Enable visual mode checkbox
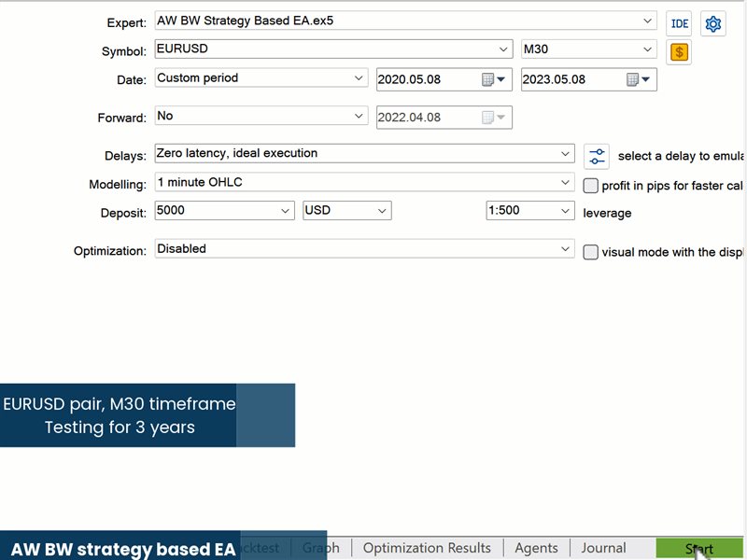Image resolution: width=747 pixels, height=560 pixels. point(591,251)
